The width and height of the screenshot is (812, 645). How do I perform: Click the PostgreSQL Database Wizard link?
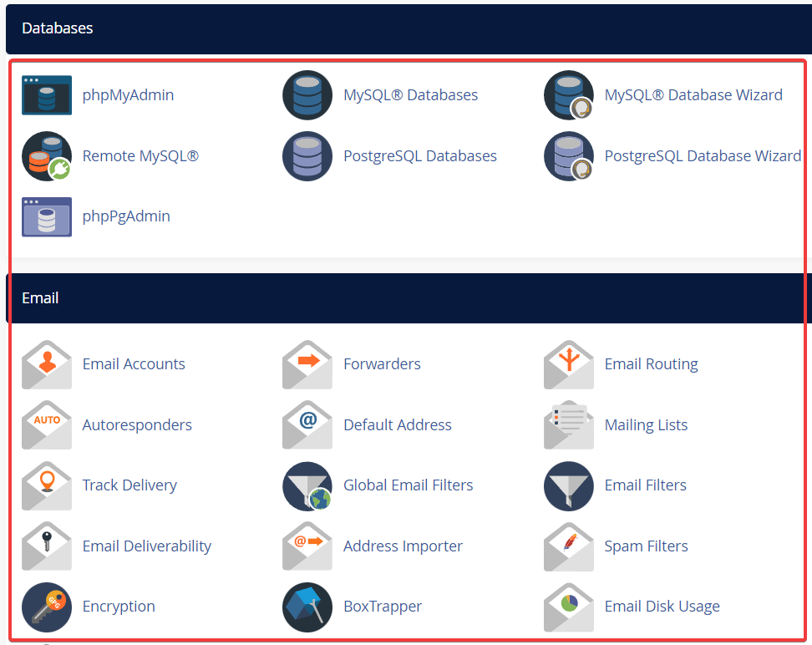pos(703,156)
